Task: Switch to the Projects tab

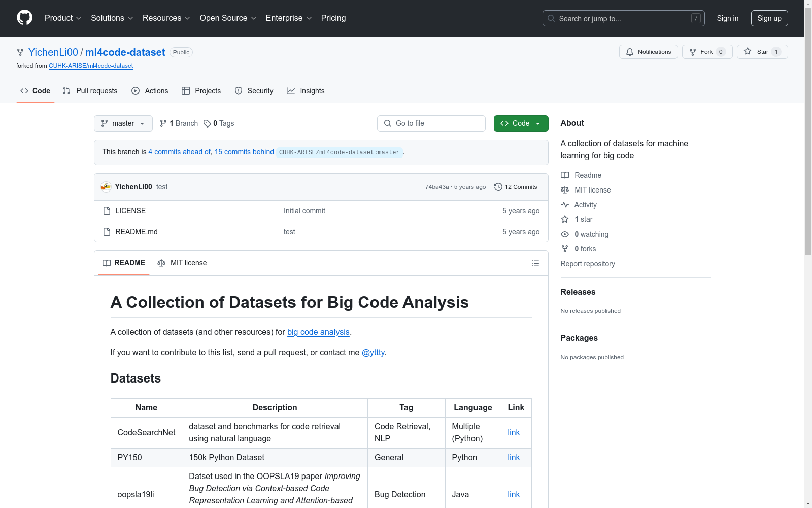Action: [201, 91]
